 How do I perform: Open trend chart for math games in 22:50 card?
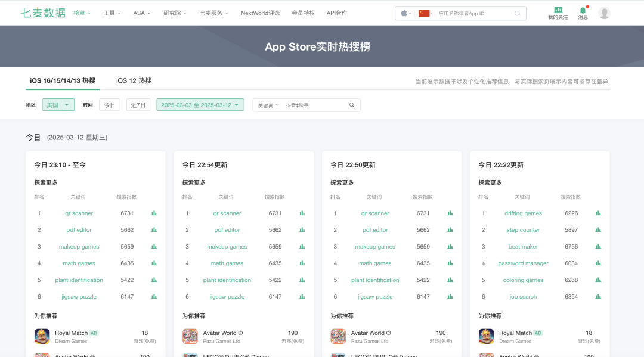[x=450, y=263]
